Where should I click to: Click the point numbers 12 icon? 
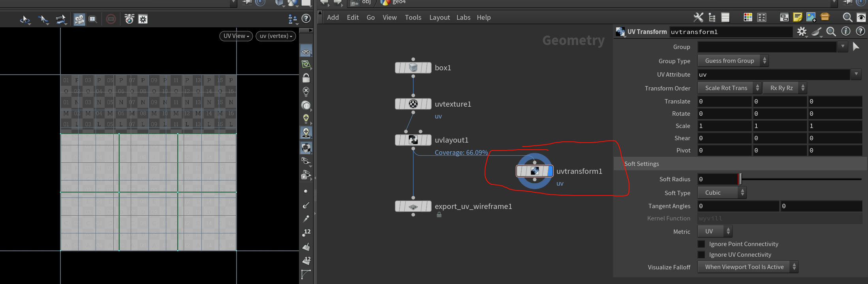[306, 233]
